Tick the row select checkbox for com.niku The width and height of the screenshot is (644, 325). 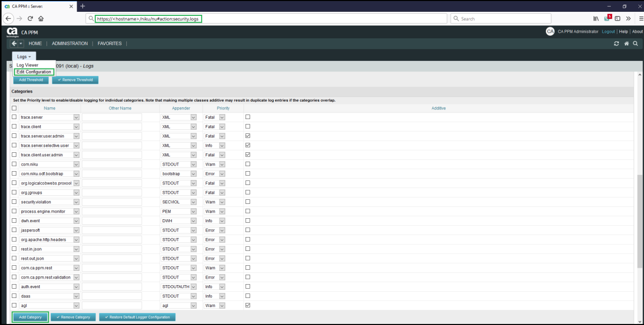tap(14, 164)
